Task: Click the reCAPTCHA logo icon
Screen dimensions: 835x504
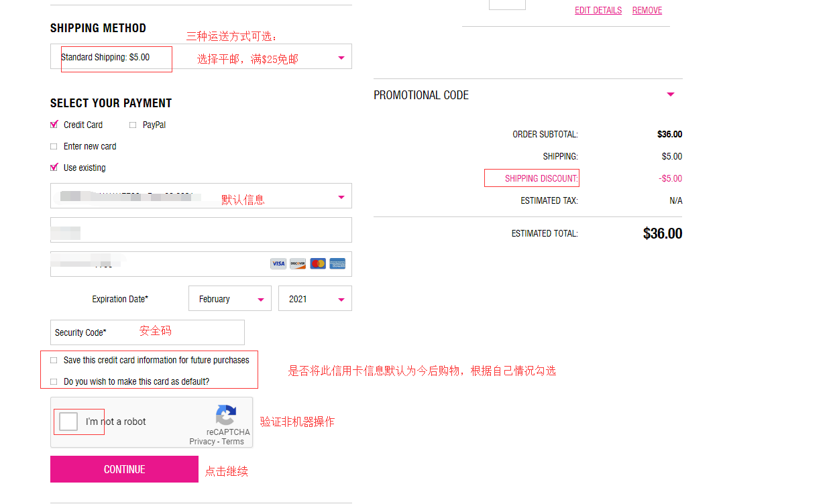Action: click(226, 415)
